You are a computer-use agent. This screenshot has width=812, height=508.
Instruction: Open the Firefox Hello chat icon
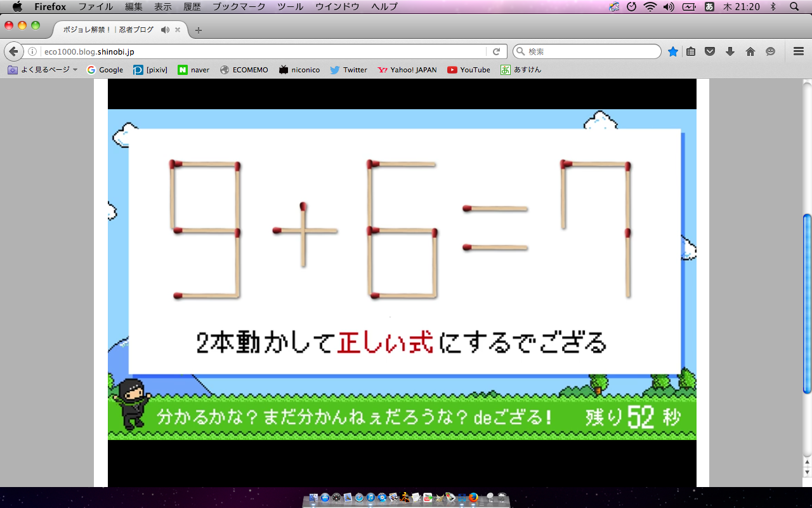(x=770, y=51)
